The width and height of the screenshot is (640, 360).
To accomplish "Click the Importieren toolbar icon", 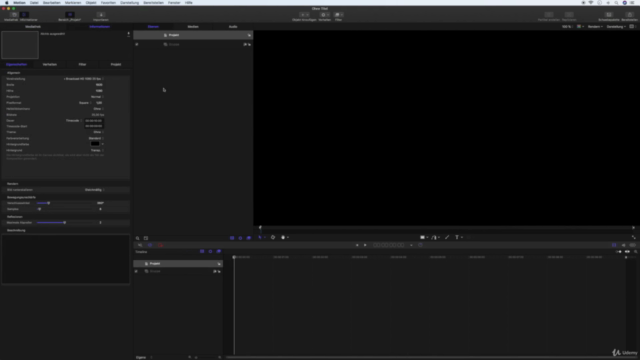I will click(x=101, y=15).
